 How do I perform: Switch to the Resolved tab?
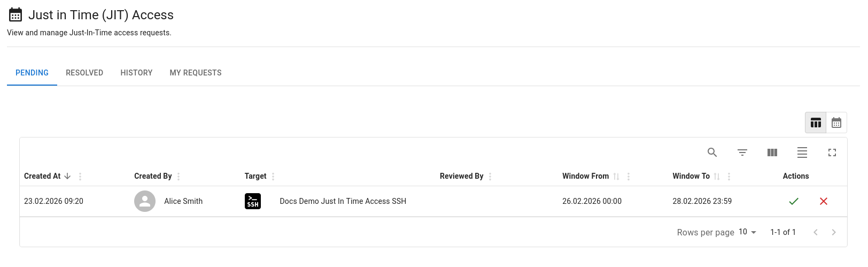[x=84, y=73]
